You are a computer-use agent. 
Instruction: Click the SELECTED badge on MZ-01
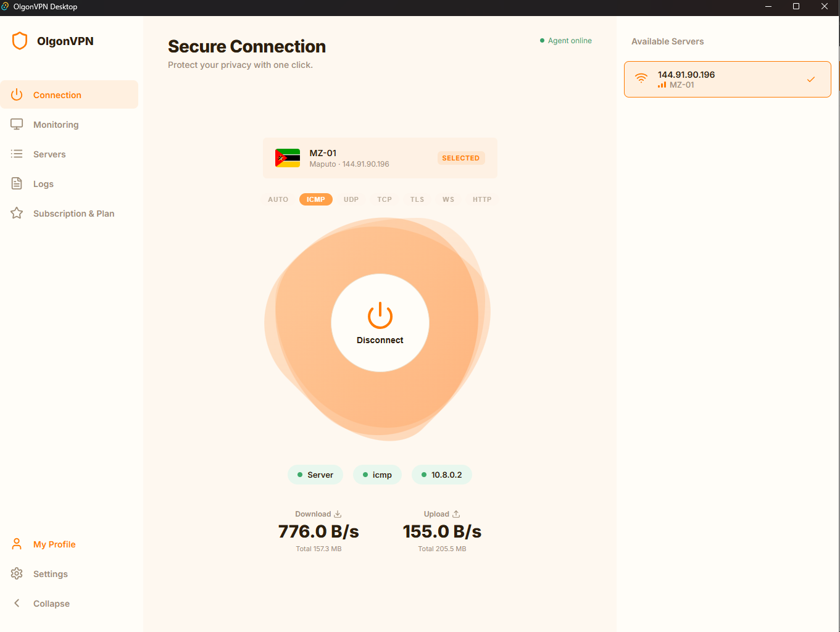click(x=460, y=158)
